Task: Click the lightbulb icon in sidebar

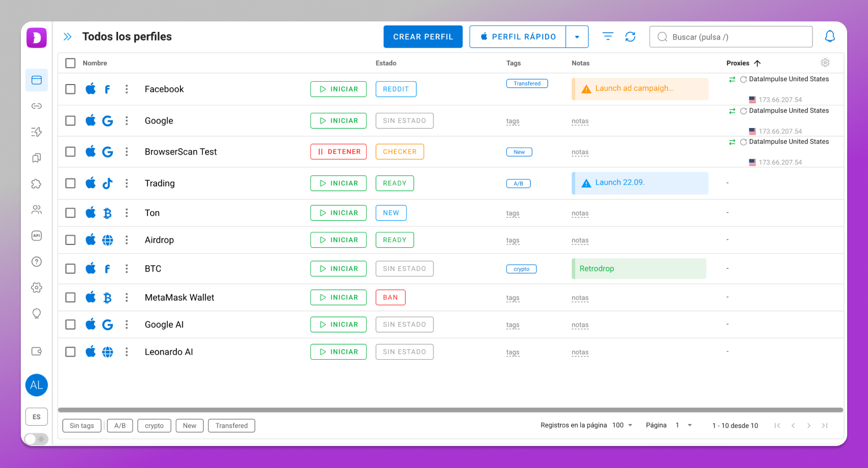Action: [x=36, y=313]
